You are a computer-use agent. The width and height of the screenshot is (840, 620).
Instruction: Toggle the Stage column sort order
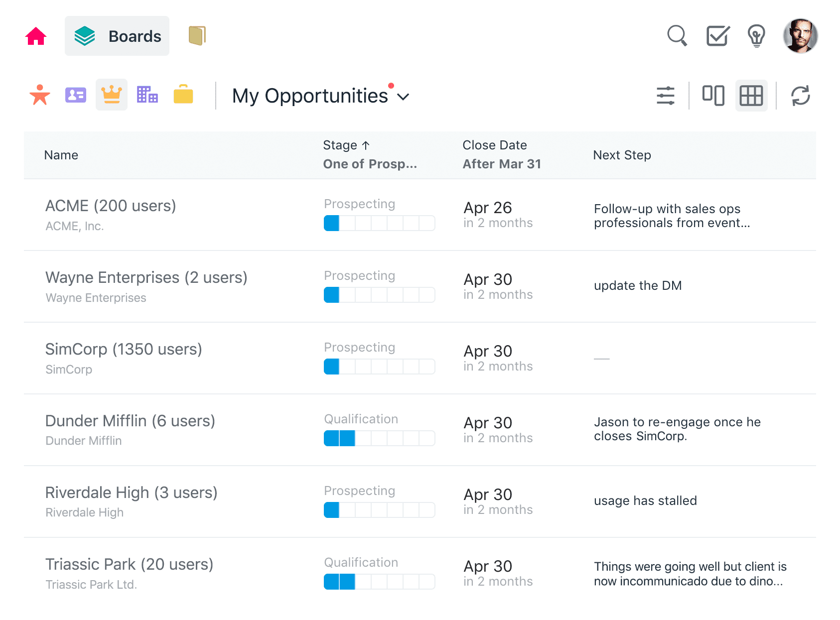(346, 145)
